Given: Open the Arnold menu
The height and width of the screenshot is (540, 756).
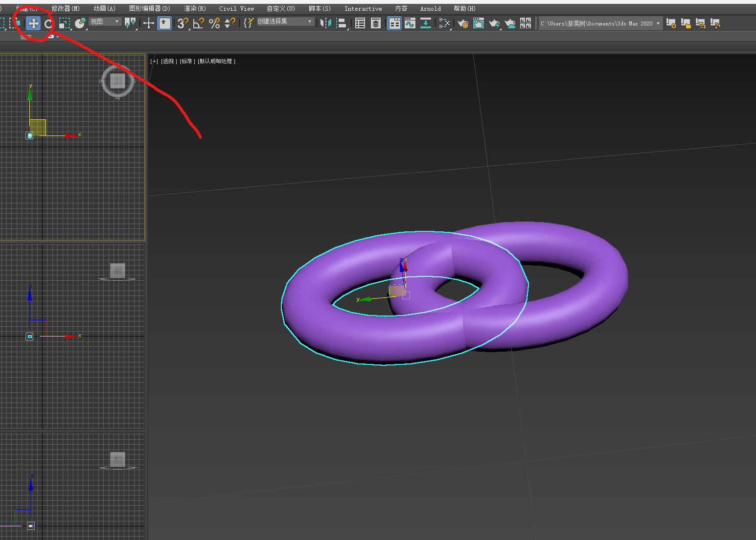Looking at the screenshot, I should tap(430, 8).
